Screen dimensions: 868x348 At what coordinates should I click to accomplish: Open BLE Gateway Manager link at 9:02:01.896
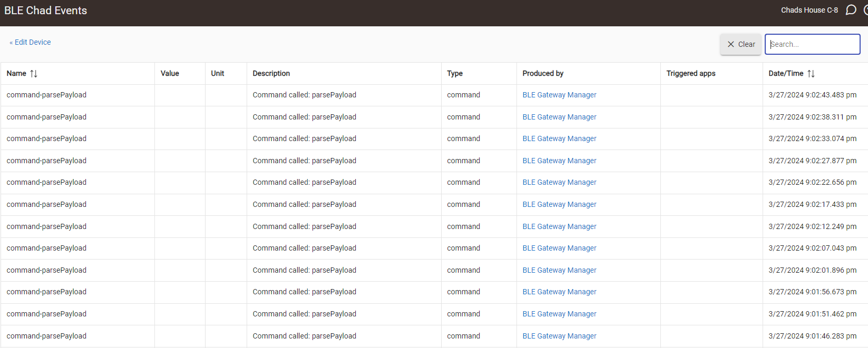point(559,270)
